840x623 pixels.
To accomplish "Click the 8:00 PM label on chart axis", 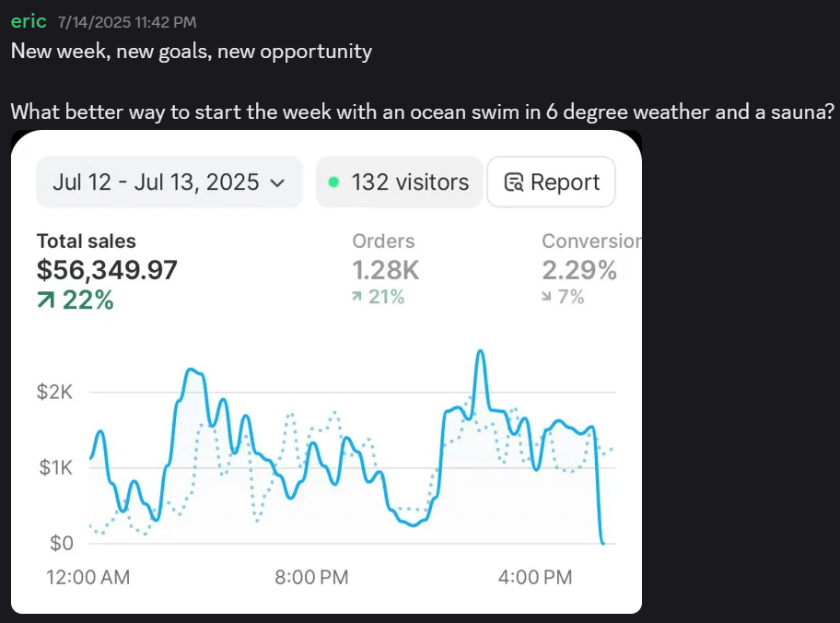I will point(311,578).
